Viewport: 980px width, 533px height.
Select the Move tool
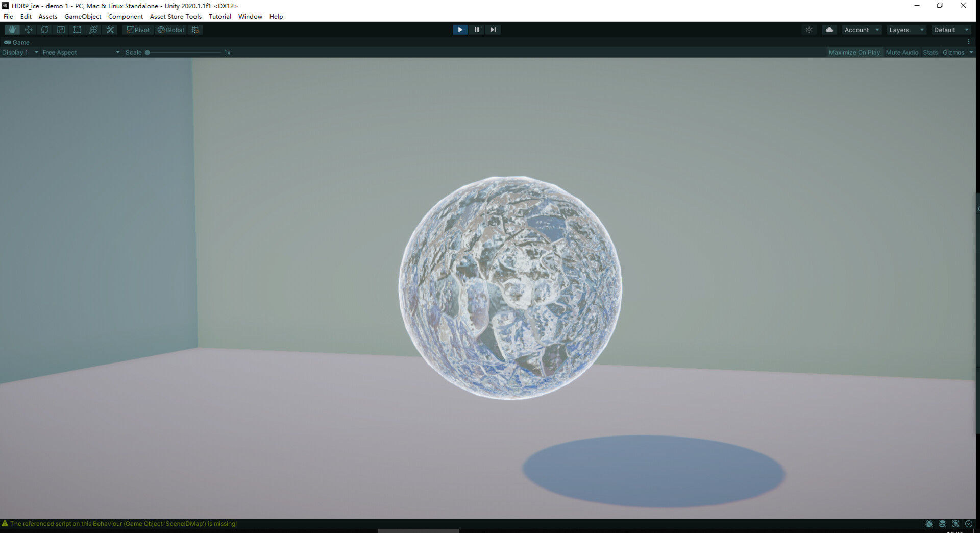pos(28,29)
